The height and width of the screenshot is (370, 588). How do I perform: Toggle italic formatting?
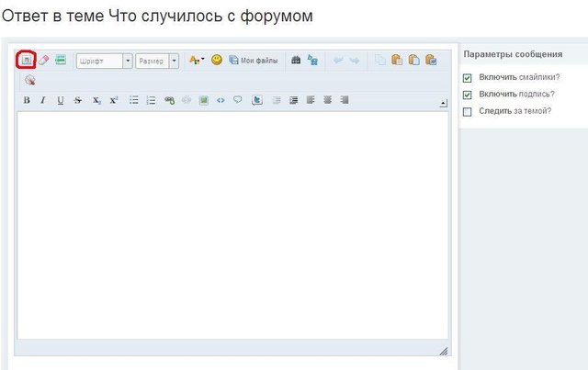(43, 100)
